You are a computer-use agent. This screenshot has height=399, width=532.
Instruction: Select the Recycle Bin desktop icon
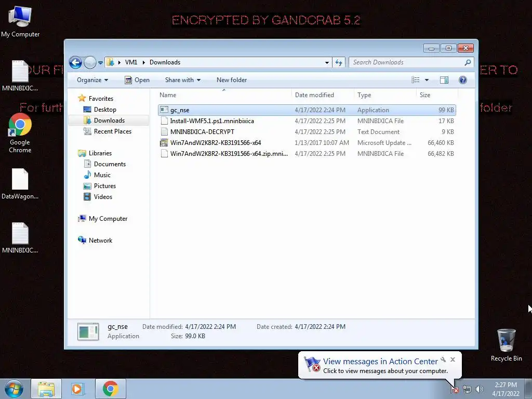(x=506, y=345)
